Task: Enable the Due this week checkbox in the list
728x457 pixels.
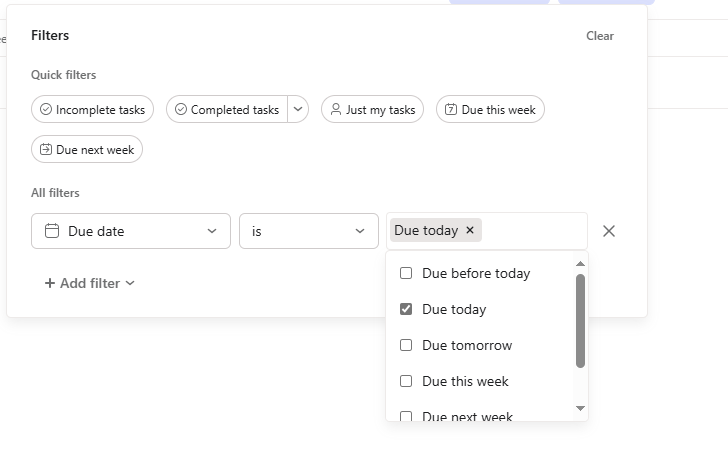Action: pyautogui.click(x=406, y=381)
